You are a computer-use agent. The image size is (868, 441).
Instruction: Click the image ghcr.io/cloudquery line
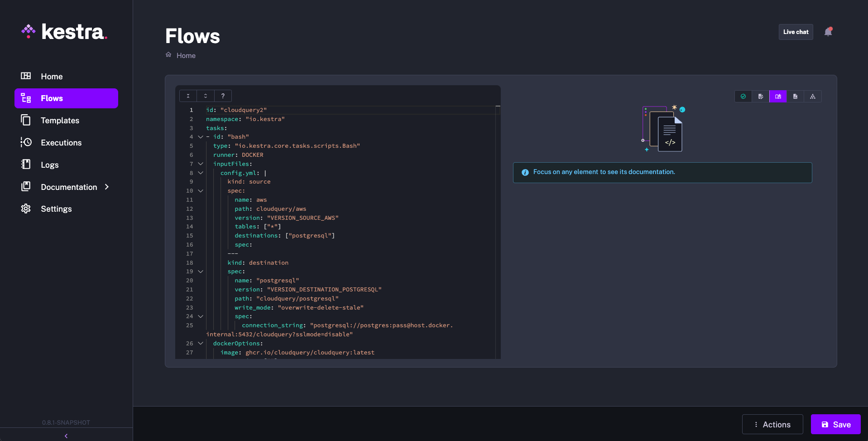pyautogui.click(x=297, y=353)
